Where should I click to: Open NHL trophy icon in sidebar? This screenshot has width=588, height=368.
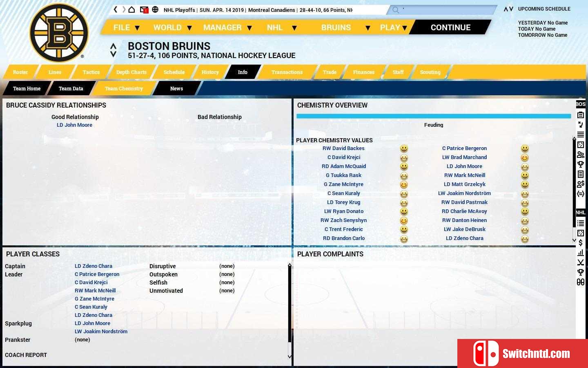(x=581, y=272)
